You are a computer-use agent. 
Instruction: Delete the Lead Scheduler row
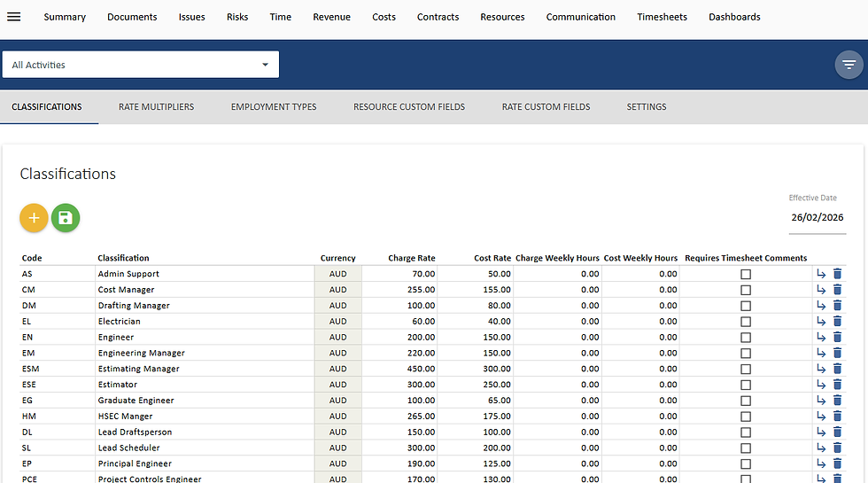(x=837, y=448)
